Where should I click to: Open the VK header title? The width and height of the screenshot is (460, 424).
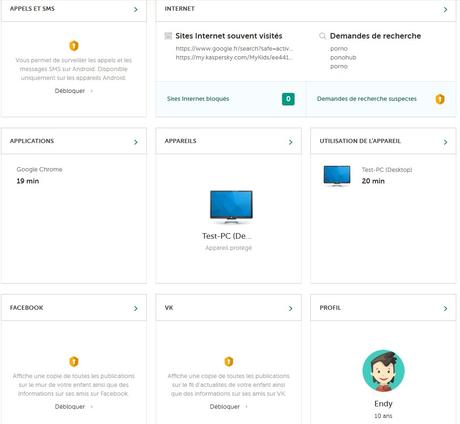[169, 308]
